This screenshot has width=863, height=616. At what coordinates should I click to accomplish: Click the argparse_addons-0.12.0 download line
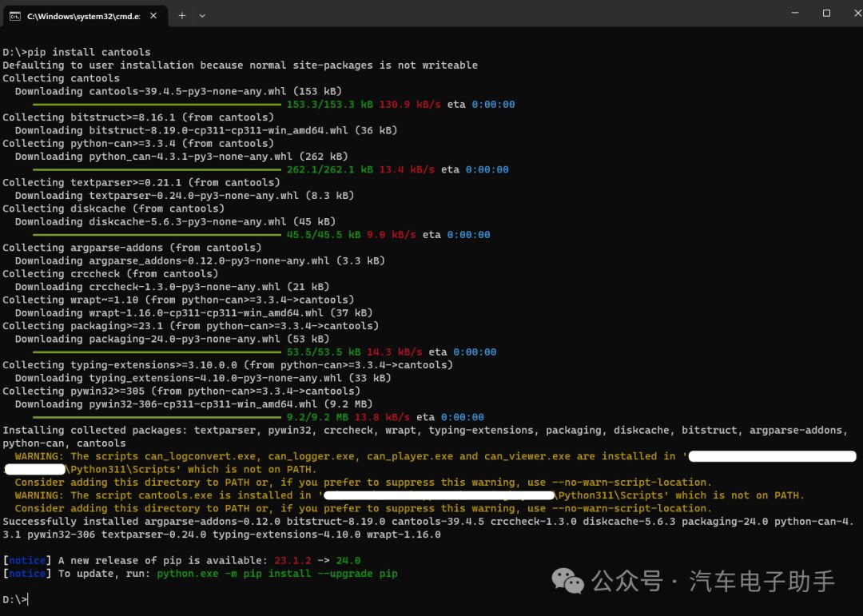coord(200,261)
